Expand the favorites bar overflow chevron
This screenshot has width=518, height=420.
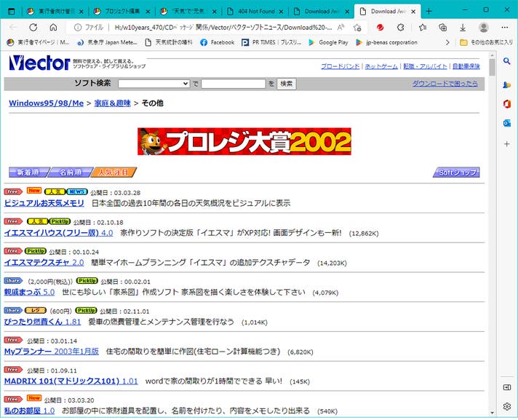(x=447, y=43)
